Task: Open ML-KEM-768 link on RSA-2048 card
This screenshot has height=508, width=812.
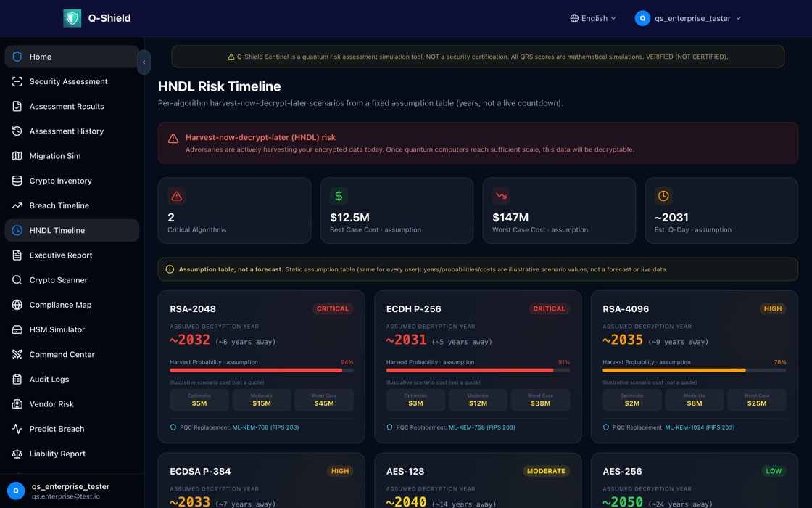Action: point(265,427)
